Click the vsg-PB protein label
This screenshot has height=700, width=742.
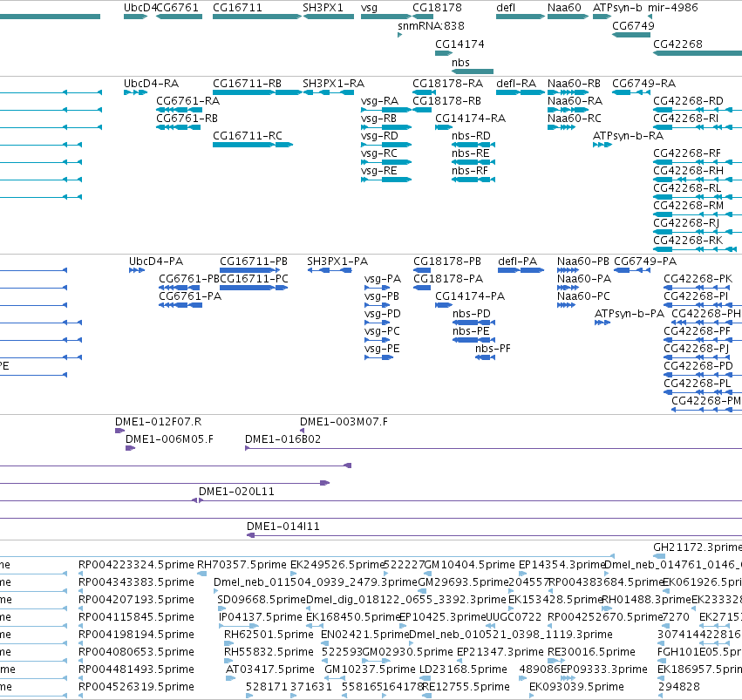[x=382, y=296]
